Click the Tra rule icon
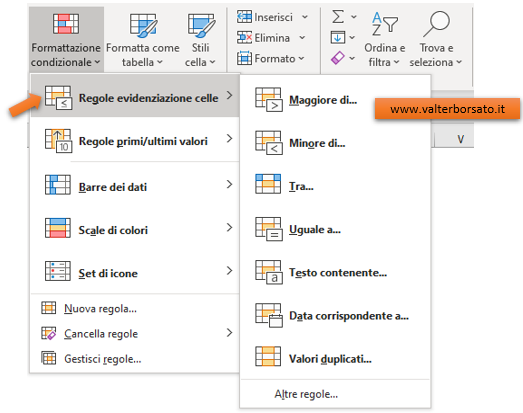 pos(268,184)
